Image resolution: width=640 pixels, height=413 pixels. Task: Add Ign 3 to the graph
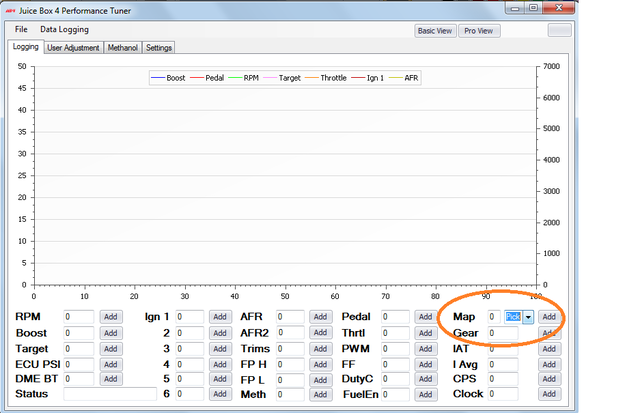coord(220,349)
